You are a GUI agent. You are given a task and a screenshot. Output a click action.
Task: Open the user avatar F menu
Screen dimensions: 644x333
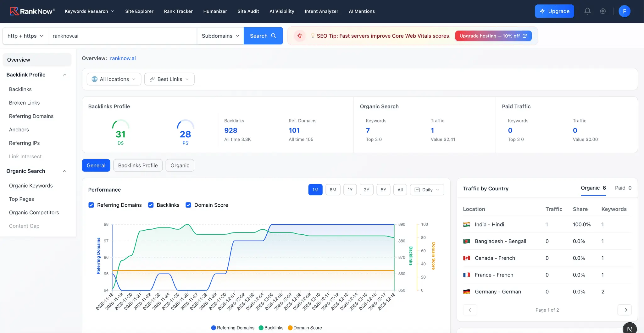pos(624,11)
